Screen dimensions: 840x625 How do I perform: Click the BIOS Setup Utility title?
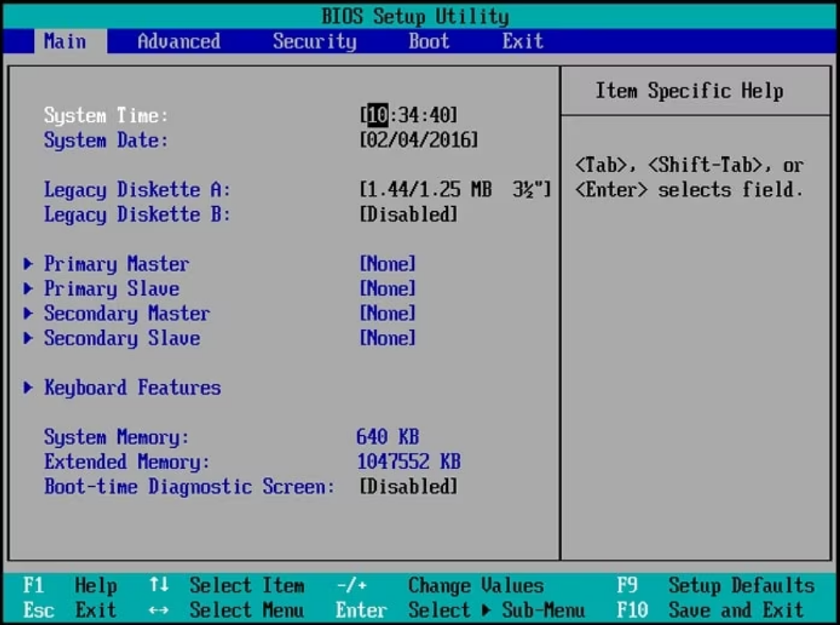416,16
